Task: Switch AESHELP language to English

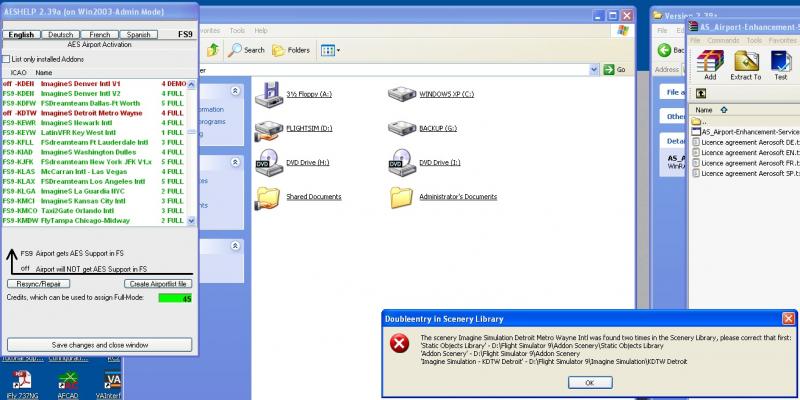Action: 21,35
